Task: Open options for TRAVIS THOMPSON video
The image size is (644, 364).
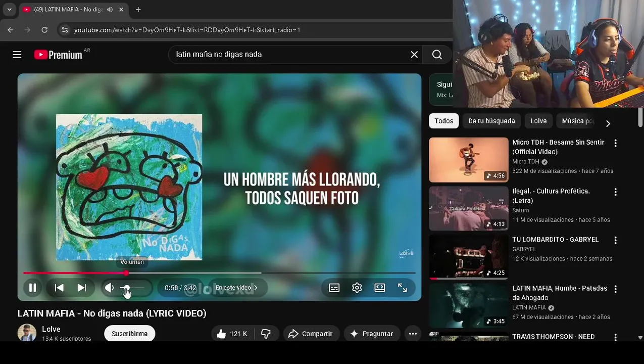Action: click(x=615, y=337)
